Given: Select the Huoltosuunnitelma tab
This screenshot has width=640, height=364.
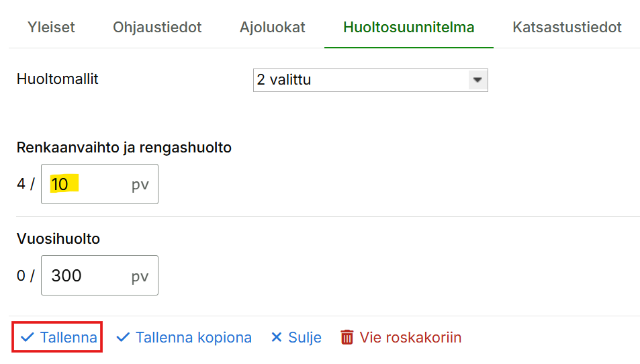Looking at the screenshot, I should click(408, 28).
